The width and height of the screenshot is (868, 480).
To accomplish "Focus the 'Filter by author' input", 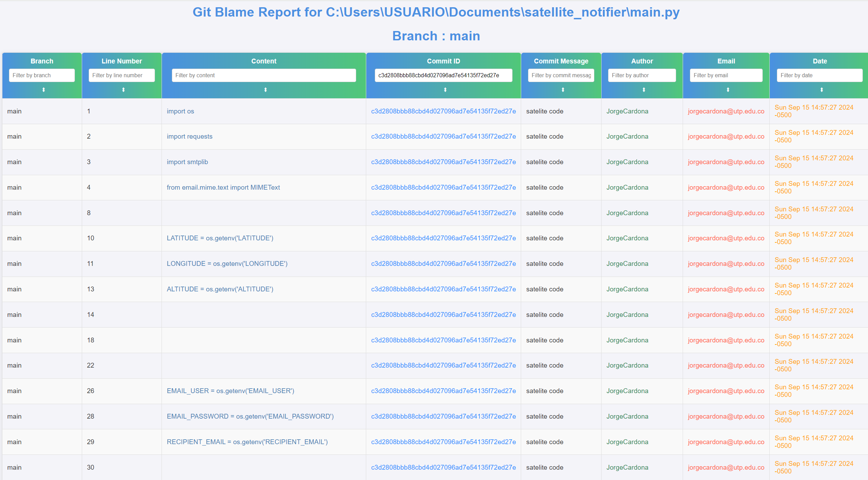I will 642,75.
